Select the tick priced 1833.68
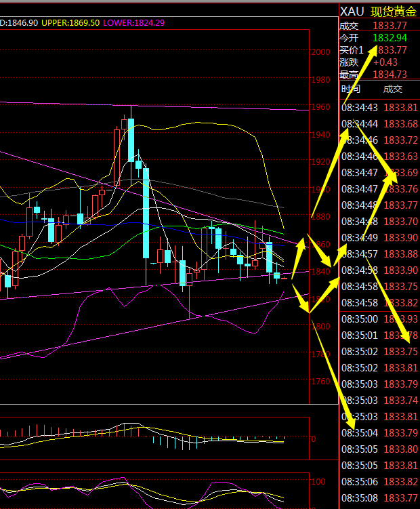This screenshot has height=509, width=420. (400, 123)
